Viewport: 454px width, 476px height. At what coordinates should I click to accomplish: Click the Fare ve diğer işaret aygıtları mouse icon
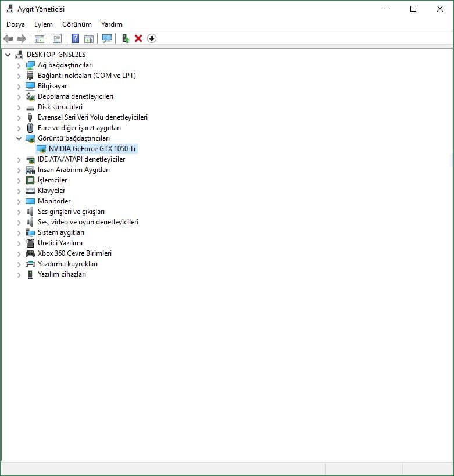[30, 128]
